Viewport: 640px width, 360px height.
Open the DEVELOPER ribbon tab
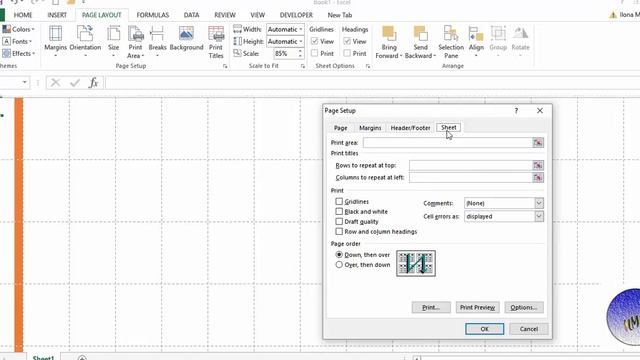pyautogui.click(x=296, y=15)
